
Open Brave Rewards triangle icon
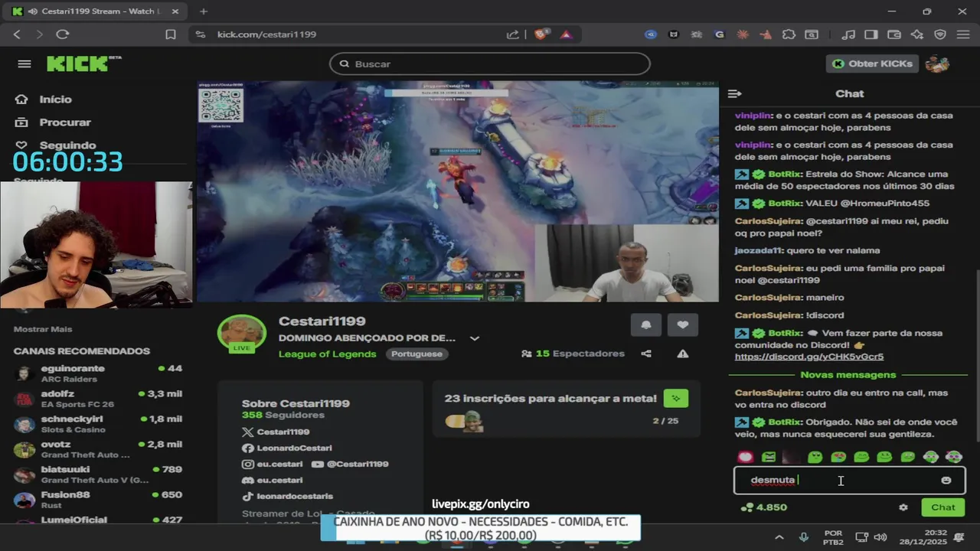(x=566, y=34)
